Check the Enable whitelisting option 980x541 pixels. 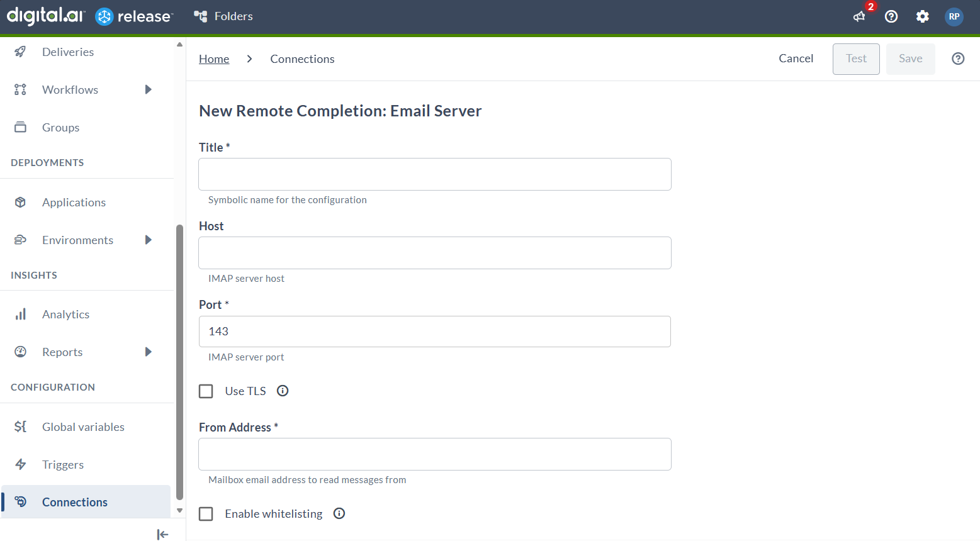tap(206, 514)
